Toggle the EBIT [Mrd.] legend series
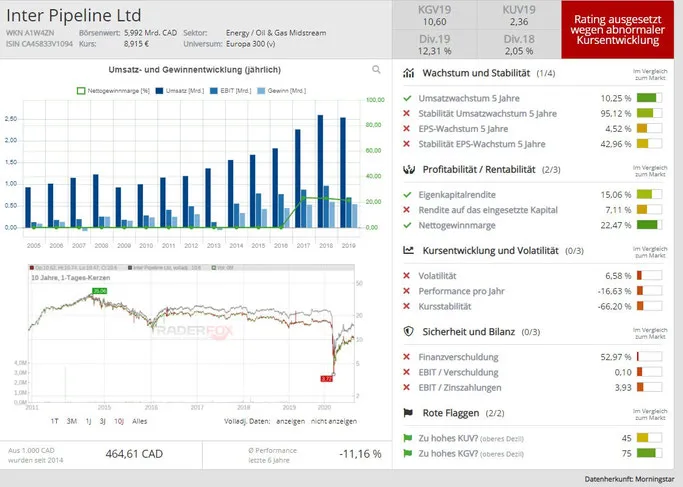The height and width of the screenshot is (487, 683). click(x=230, y=91)
